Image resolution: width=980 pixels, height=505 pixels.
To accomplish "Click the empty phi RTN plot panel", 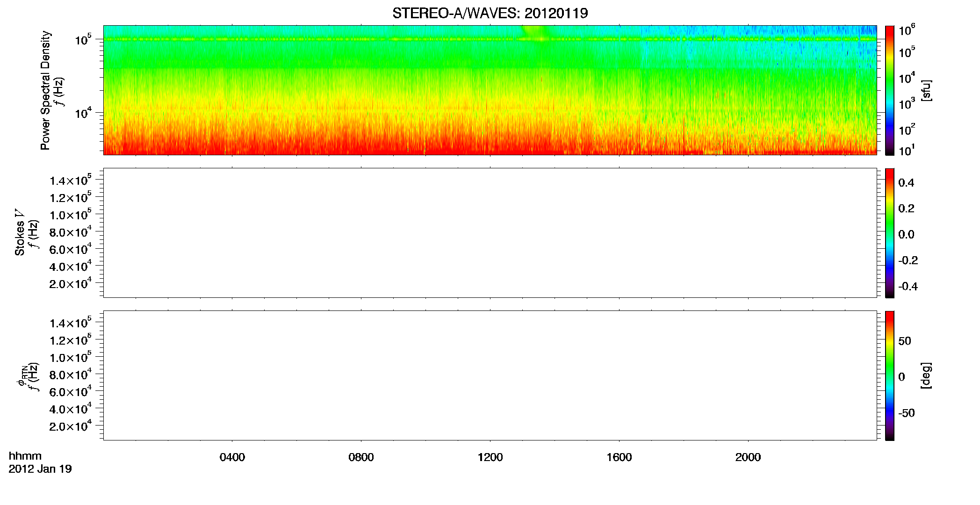I will tap(490, 375).
